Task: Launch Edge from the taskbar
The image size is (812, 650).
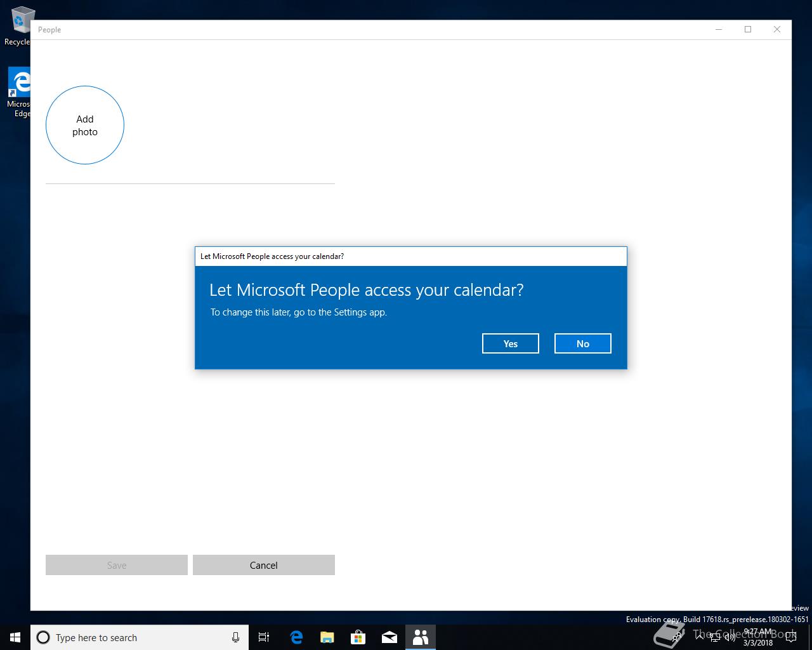Action: [x=296, y=637]
